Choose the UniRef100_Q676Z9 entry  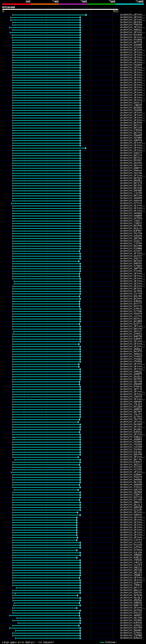(131, 178)
